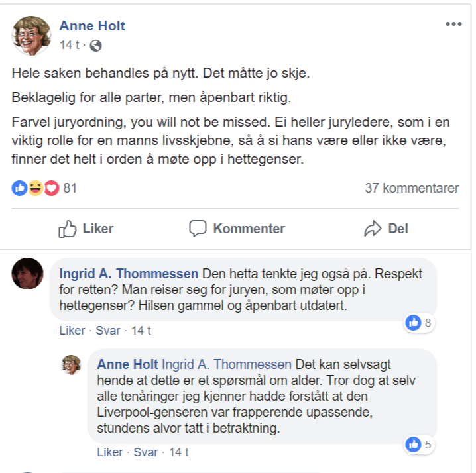Toggle Liker under Anne Holt's reply
This screenshot has height=473, width=476.
[110, 452]
